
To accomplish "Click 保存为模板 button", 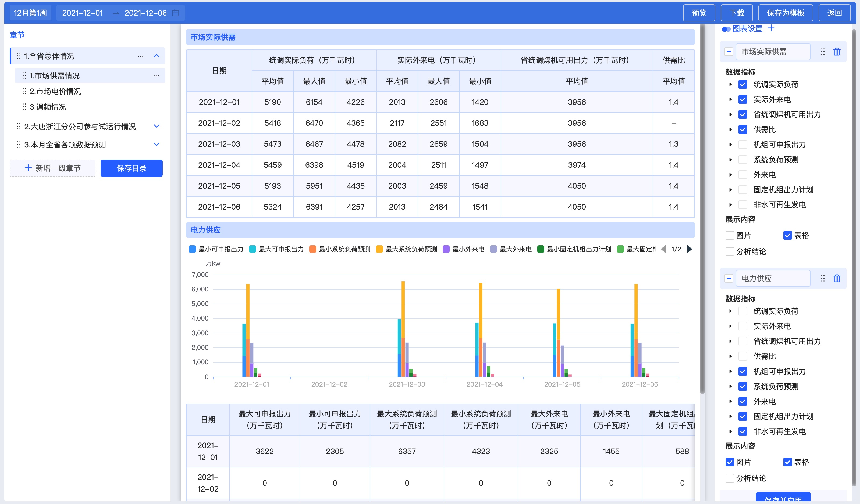I will 785,13.
